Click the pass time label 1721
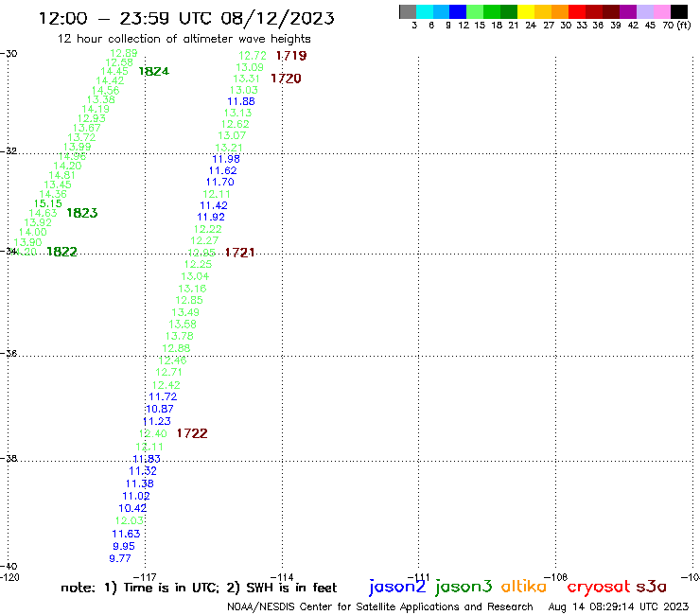 click(x=239, y=253)
